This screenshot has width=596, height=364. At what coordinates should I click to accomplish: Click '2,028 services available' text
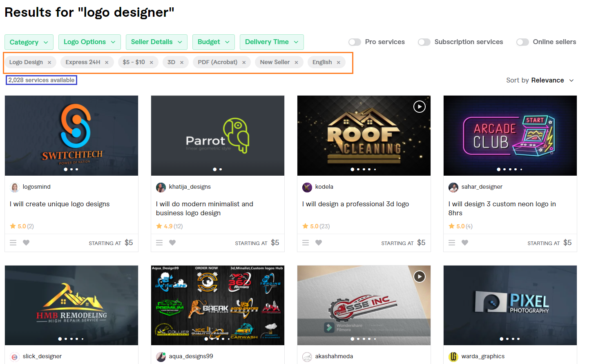tap(41, 80)
